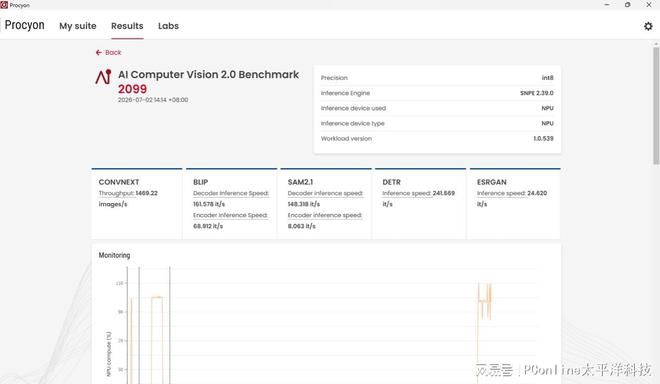
Task: Click the Inference Engine row
Action: click(437, 93)
